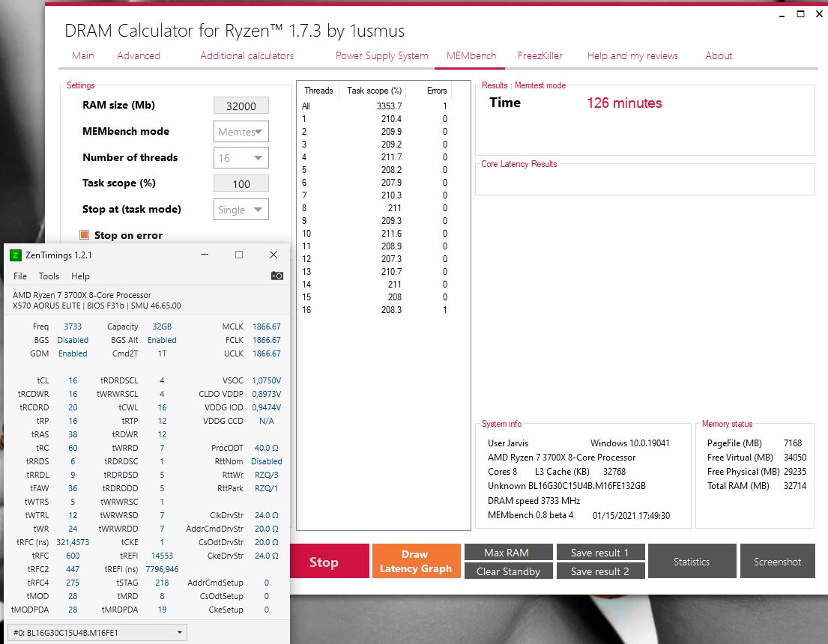Click the FCLK value 1866.67
The height and width of the screenshot is (644, 828).
(266, 340)
